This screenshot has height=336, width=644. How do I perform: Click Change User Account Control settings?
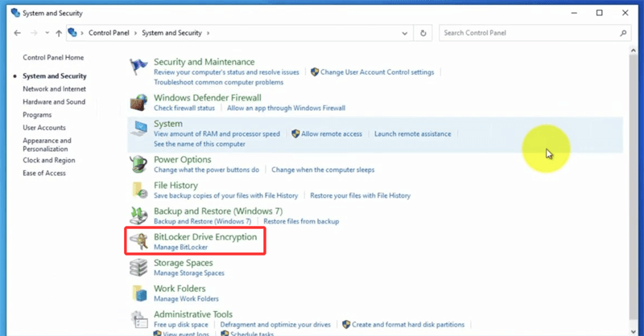(377, 72)
